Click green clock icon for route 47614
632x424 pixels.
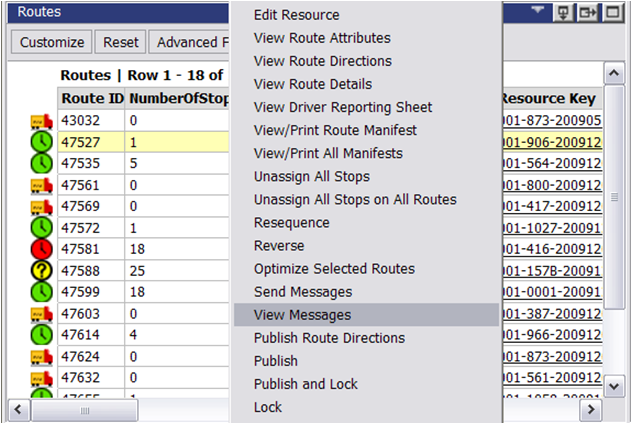pos(41,334)
